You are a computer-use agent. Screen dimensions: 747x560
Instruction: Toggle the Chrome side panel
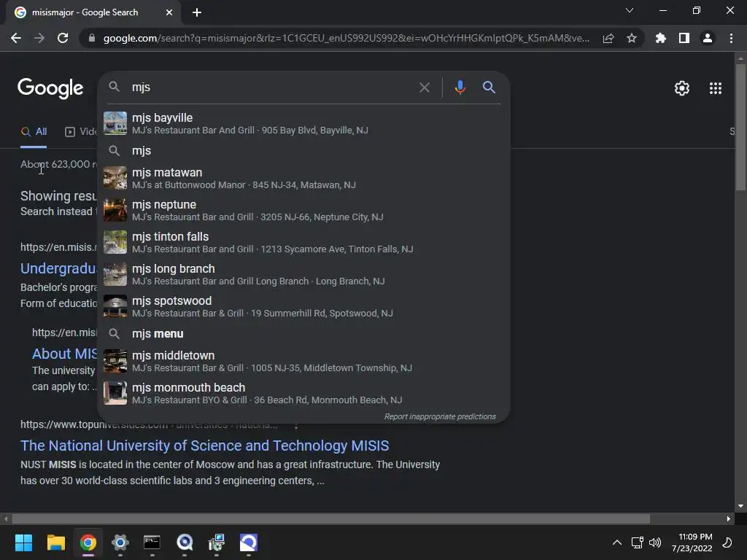(684, 38)
